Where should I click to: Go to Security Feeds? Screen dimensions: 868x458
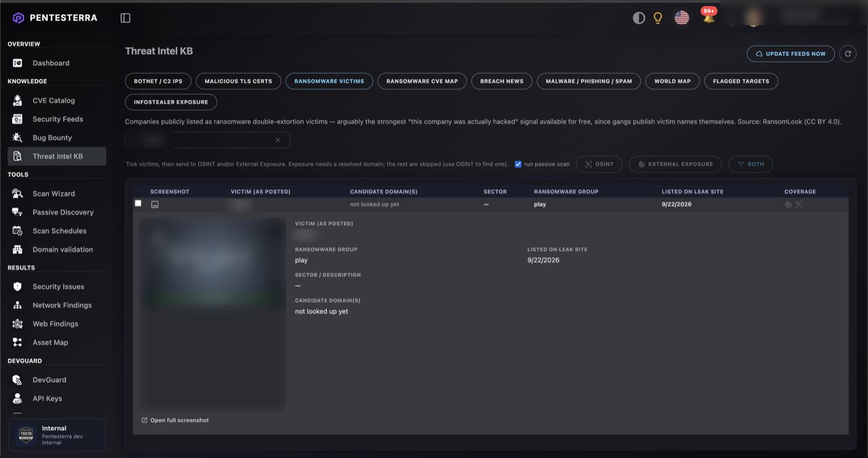tap(56, 119)
